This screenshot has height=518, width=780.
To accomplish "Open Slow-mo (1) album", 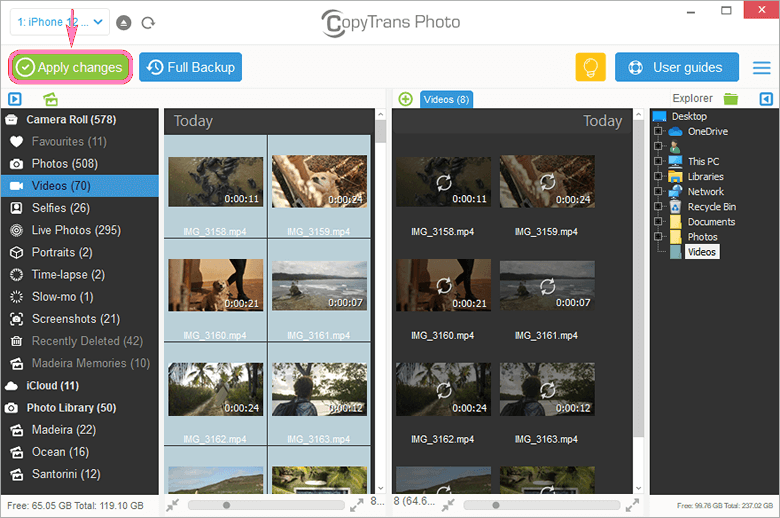I will [80, 297].
